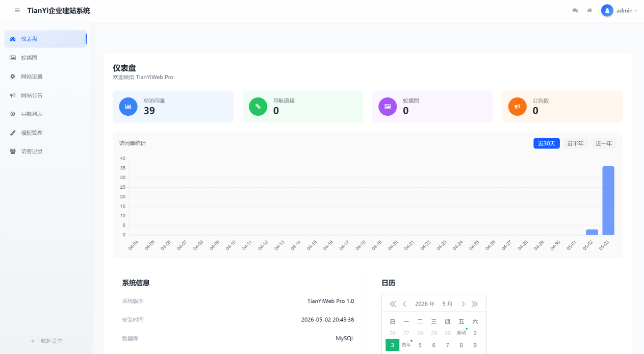Image resolution: width=644 pixels, height=354 pixels.
Task: Click the 欢迎使用 TianYiWeb Pro subtitle
Action: point(143,77)
